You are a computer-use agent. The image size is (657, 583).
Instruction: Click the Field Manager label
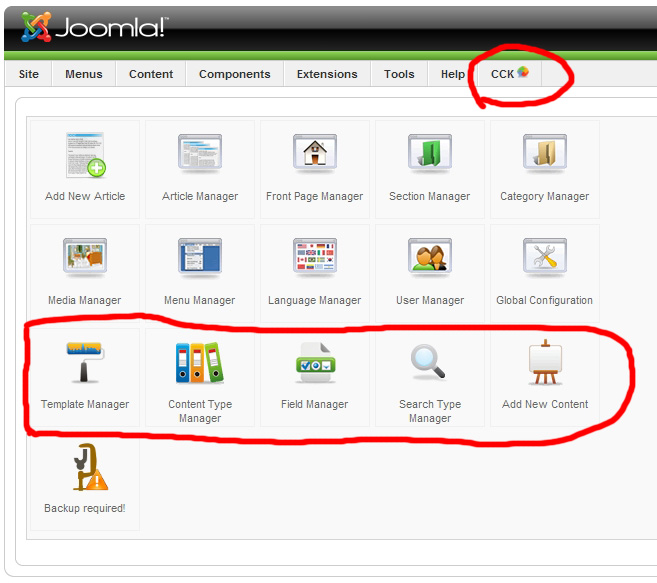(315, 404)
